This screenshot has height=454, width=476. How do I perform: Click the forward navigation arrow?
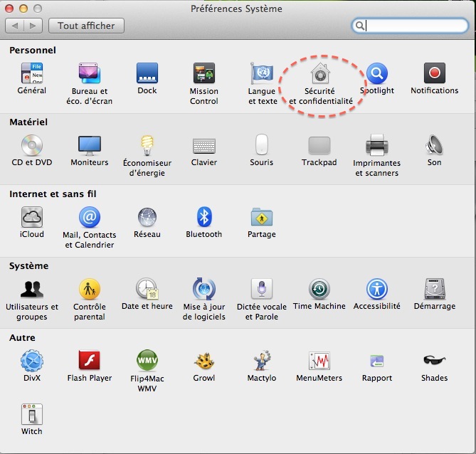[x=33, y=26]
